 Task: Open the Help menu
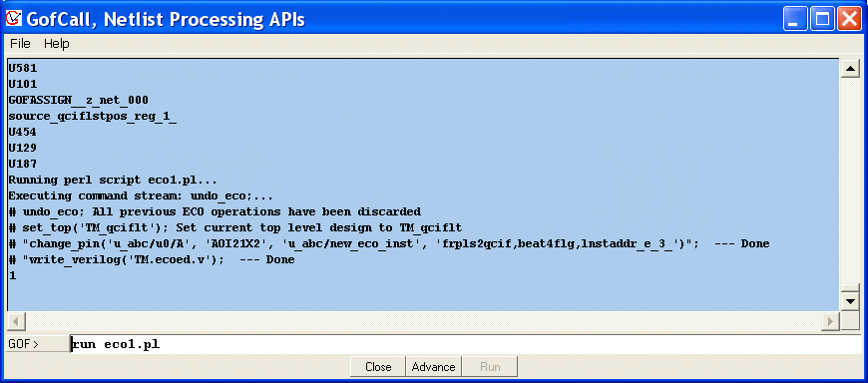[x=57, y=44]
